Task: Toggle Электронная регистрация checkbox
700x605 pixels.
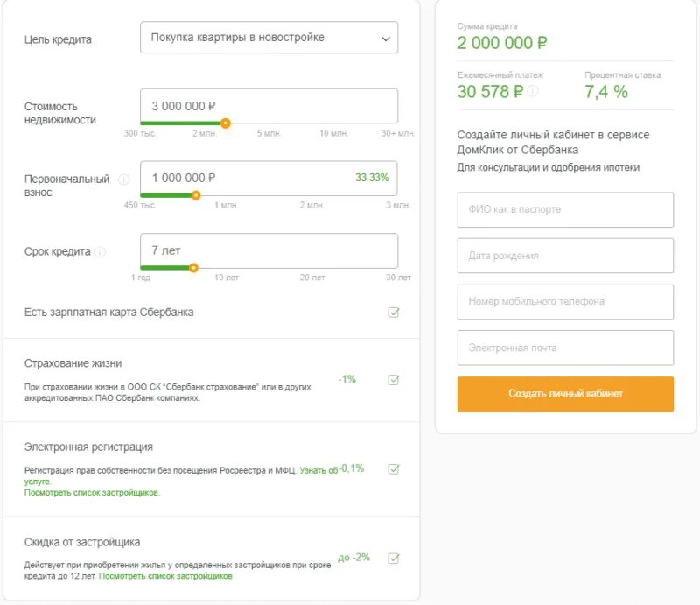Action: pos(394,469)
